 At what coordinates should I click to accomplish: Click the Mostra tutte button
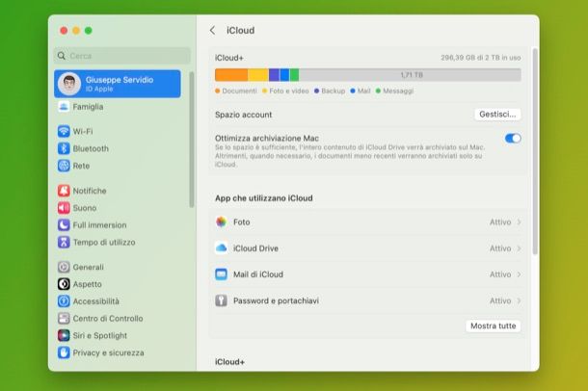click(494, 326)
